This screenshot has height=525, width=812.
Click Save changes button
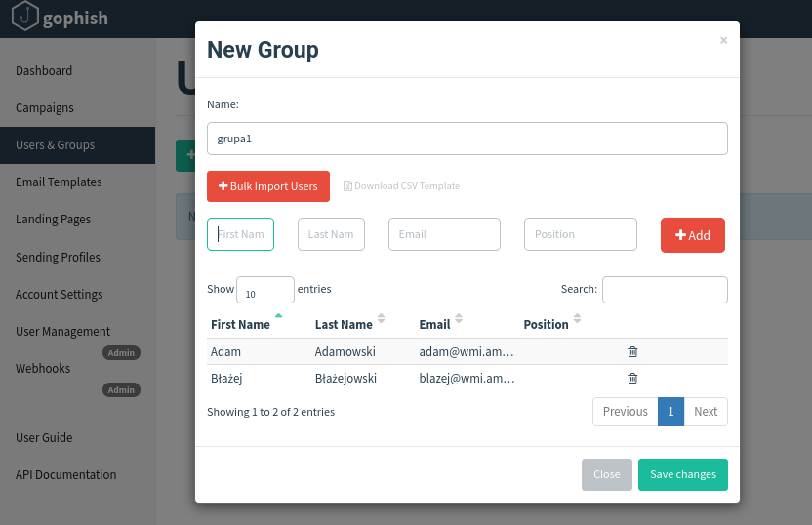point(683,474)
